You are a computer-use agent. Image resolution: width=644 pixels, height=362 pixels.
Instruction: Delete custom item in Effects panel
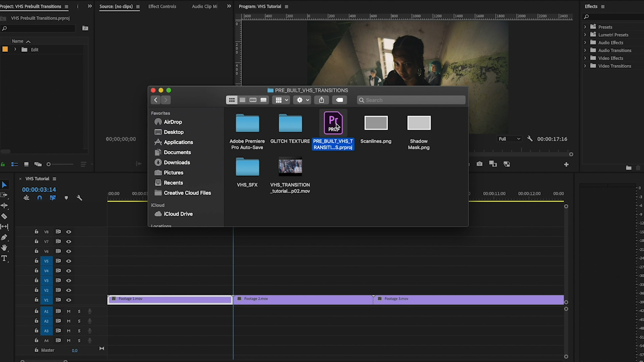[x=639, y=168]
